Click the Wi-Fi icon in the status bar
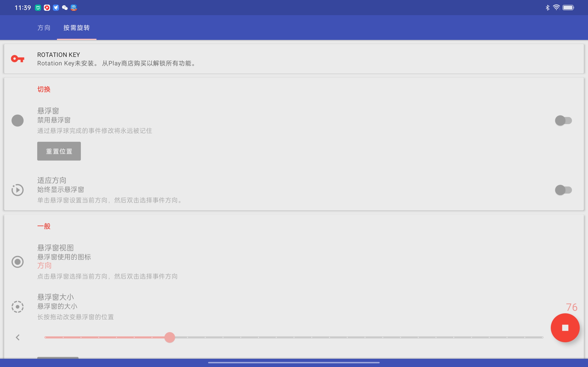Screen dimensions: 588x367 (x=556, y=8)
